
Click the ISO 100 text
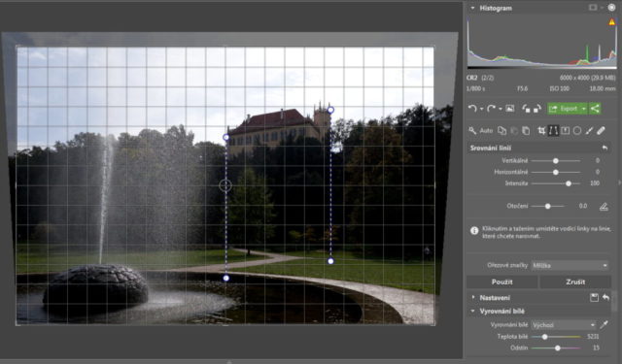(x=560, y=88)
